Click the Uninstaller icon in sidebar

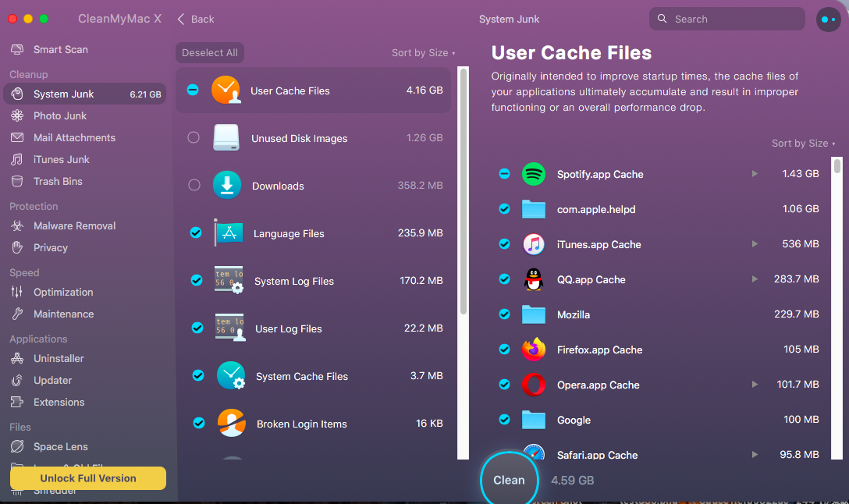coord(17,358)
